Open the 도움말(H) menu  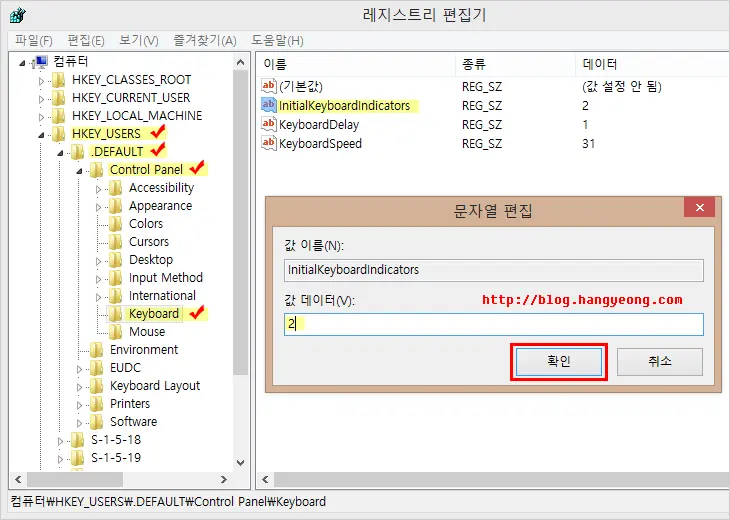(x=277, y=41)
